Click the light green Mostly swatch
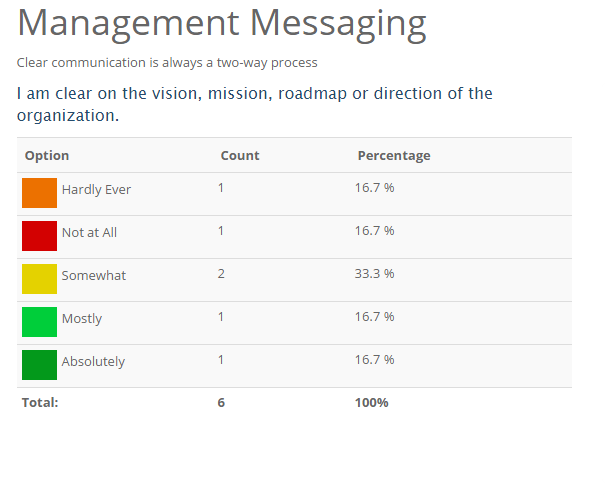This screenshot has width=605, height=495. [x=39, y=321]
